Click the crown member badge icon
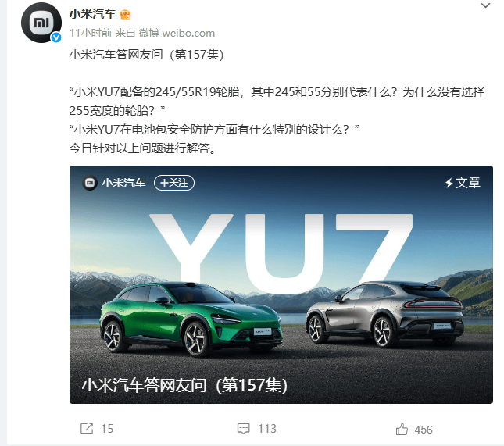 (x=125, y=14)
